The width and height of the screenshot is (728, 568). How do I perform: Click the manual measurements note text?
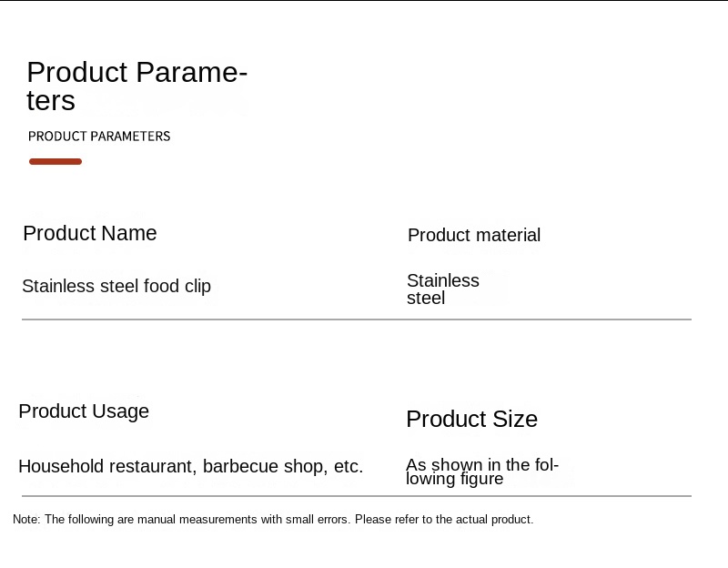click(273, 520)
